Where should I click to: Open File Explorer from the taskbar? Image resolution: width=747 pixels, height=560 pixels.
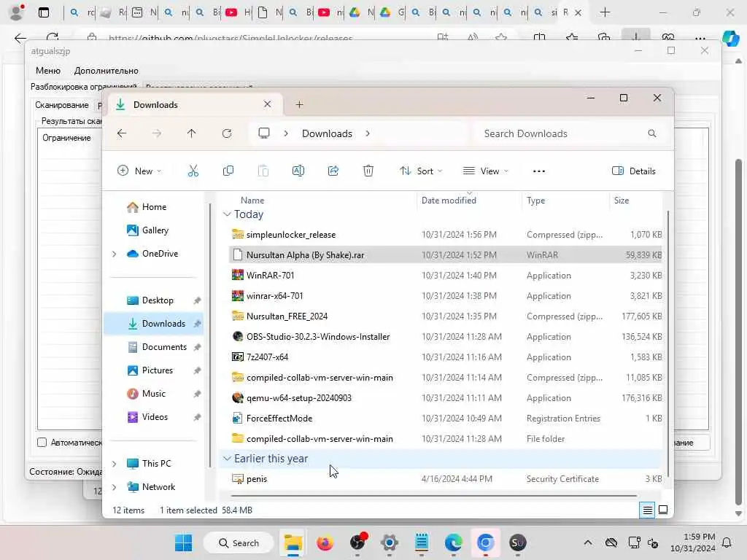coord(293,542)
